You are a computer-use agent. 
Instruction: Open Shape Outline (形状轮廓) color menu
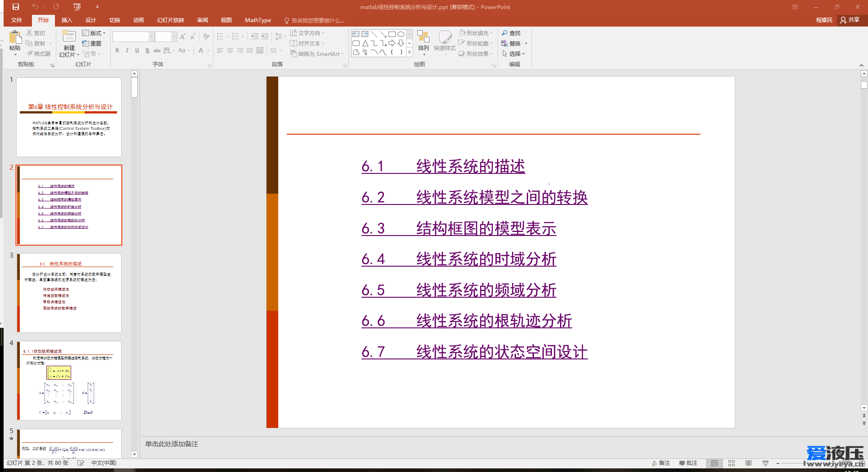pyautogui.click(x=475, y=43)
